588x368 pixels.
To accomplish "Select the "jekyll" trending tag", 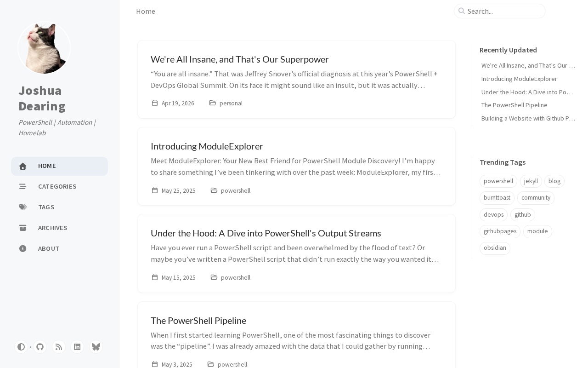I will point(531,181).
